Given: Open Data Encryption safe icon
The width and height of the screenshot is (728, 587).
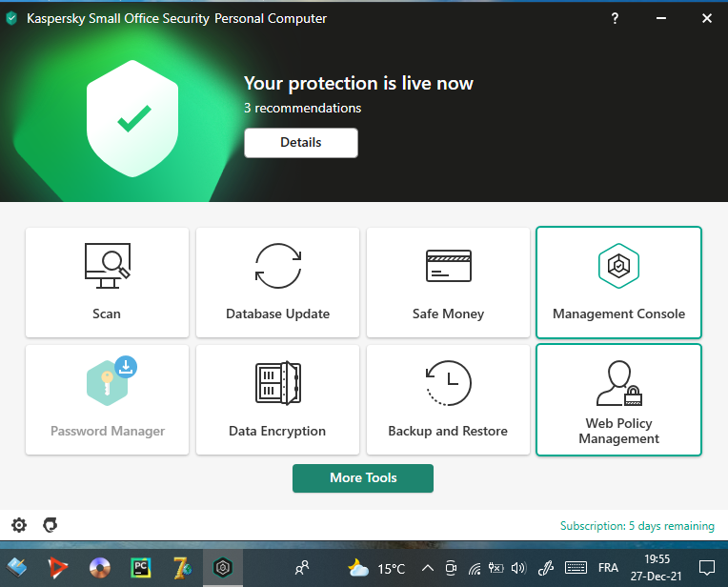Looking at the screenshot, I should 278,383.
